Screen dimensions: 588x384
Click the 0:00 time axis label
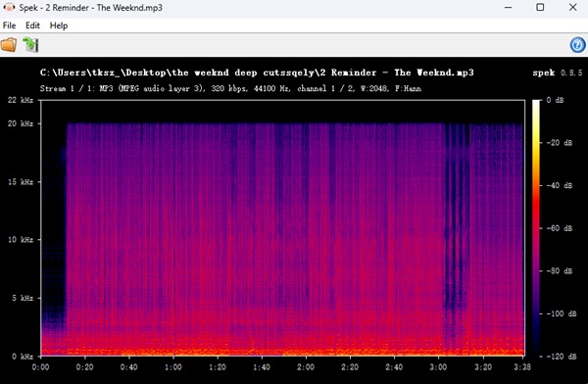(40, 367)
